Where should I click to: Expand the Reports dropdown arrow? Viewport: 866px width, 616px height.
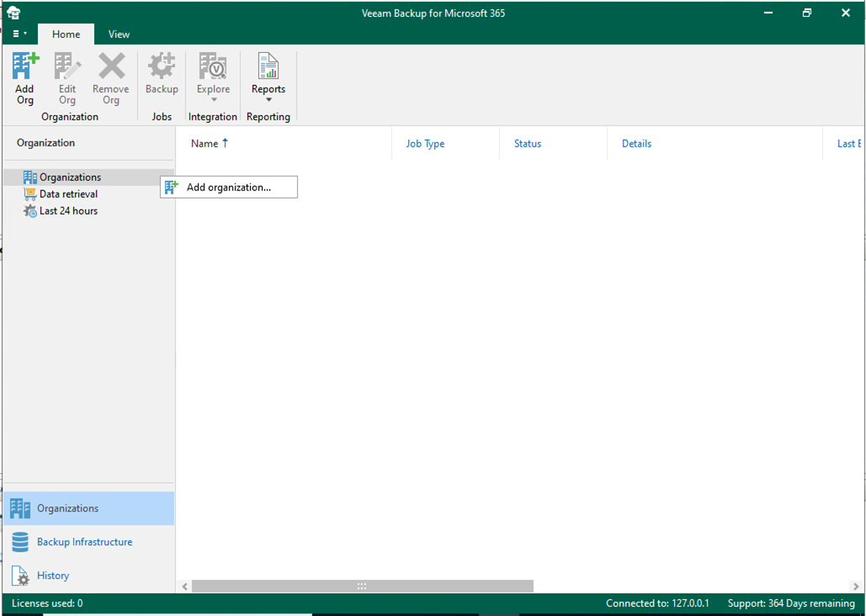coord(269,100)
